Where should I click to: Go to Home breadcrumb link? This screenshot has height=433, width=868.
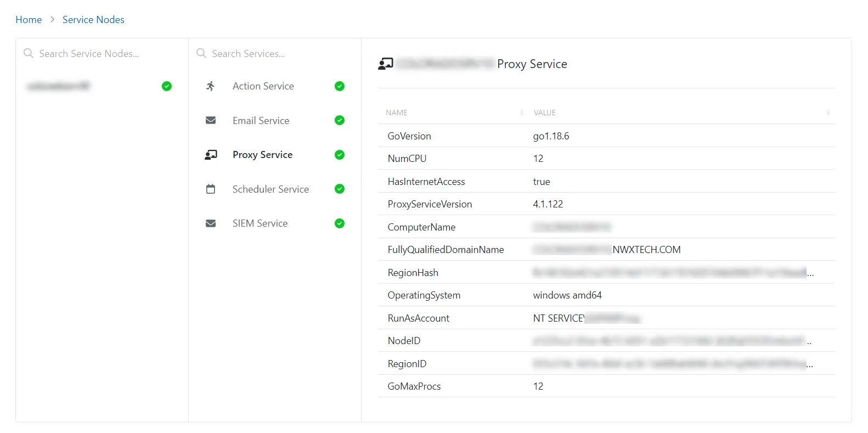click(29, 20)
